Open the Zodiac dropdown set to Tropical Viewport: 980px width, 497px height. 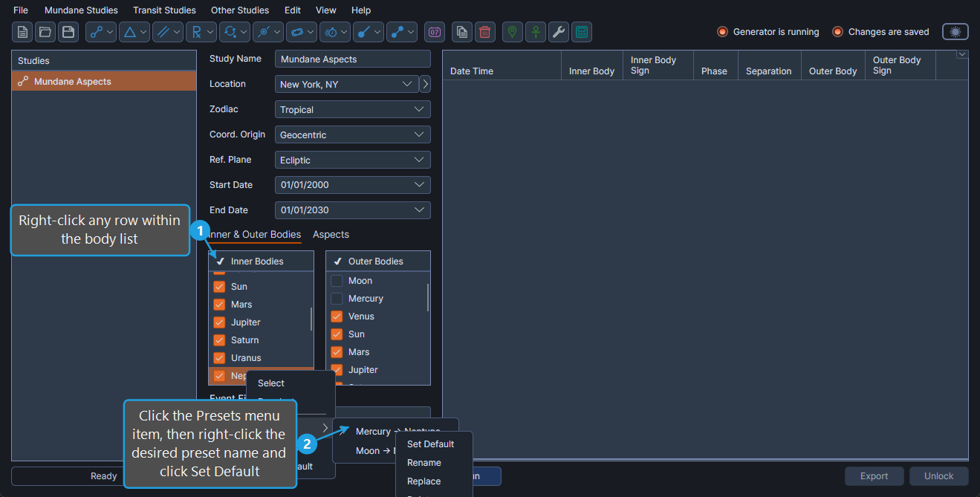(x=353, y=109)
